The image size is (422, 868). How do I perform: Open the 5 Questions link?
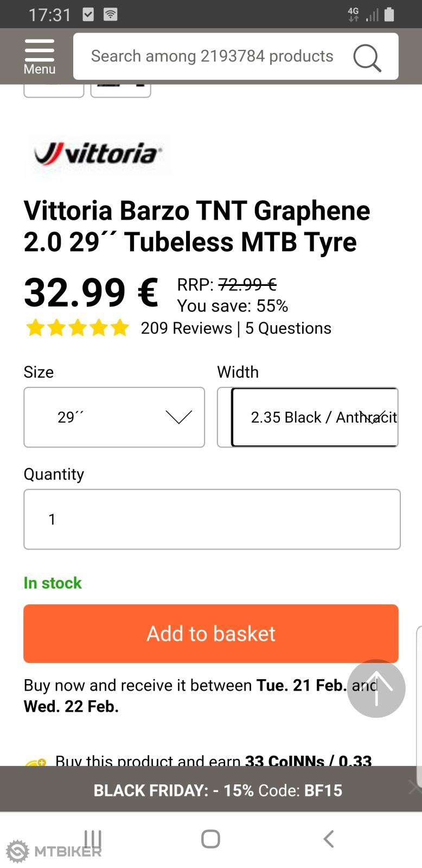288,328
